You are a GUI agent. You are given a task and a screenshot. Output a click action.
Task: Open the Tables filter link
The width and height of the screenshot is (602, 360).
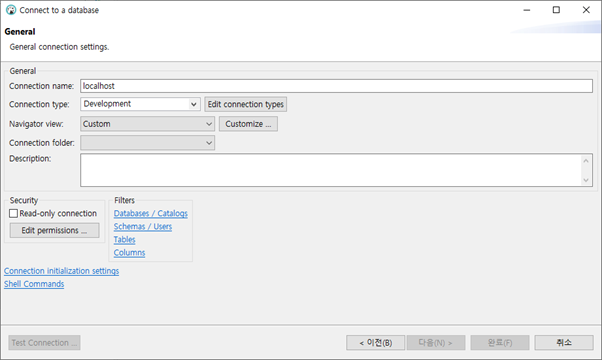(x=124, y=239)
